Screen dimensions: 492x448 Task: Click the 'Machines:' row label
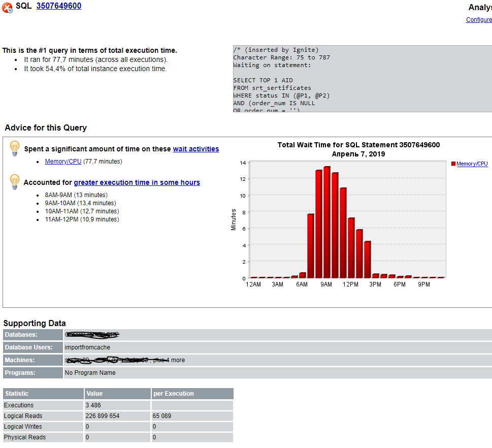33,360
